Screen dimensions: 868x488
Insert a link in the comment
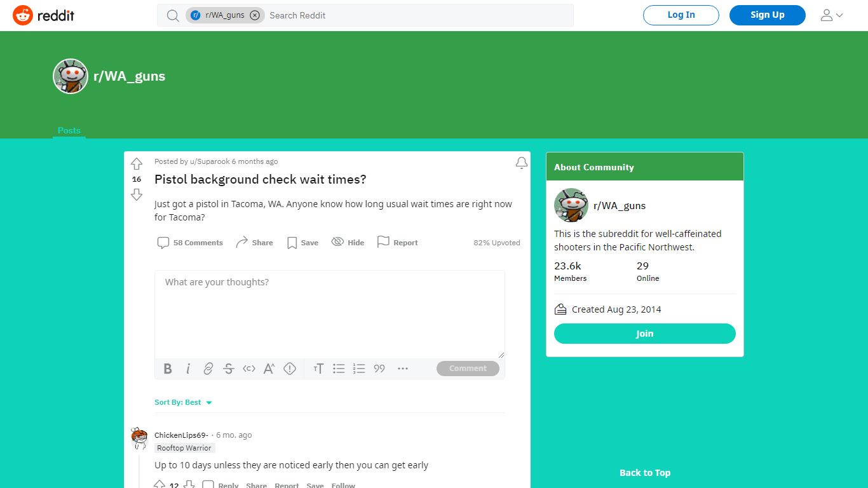click(208, 369)
